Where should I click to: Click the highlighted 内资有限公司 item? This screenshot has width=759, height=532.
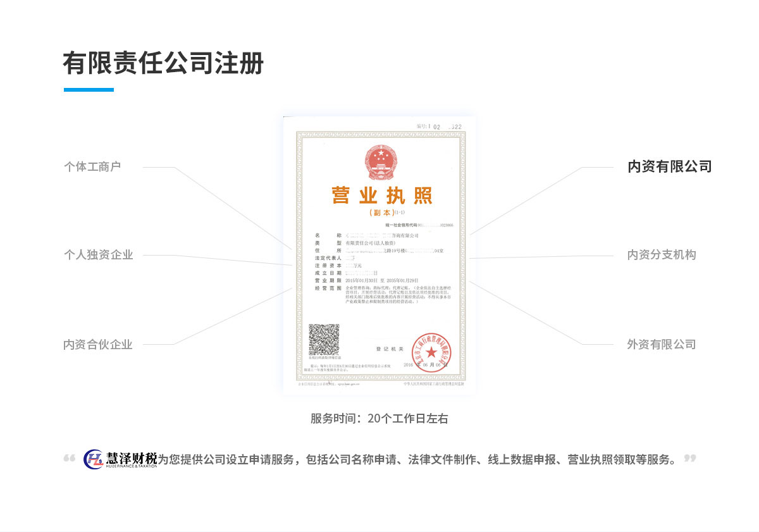[x=669, y=167]
